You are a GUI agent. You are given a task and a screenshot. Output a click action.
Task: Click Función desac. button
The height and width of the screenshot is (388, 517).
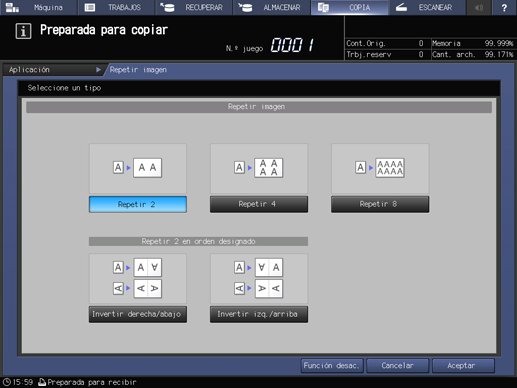[x=332, y=366]
